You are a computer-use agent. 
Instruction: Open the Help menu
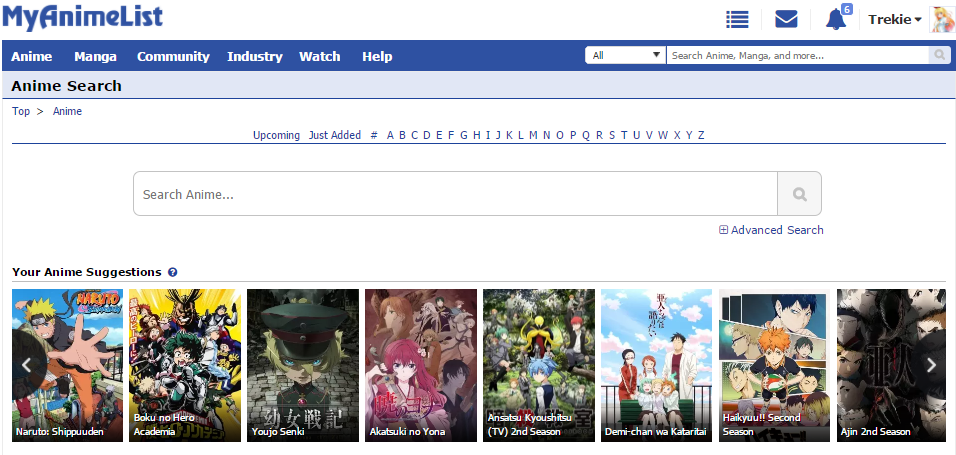tap(377, 57)
